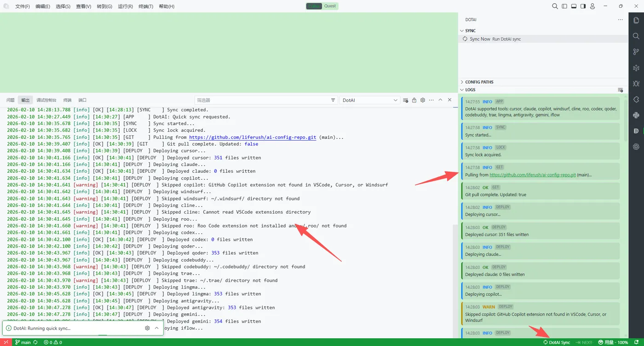The width and height of the screenshot is (644, 346).
Task: Click the title bar search icon
Action: pos(555,6)
